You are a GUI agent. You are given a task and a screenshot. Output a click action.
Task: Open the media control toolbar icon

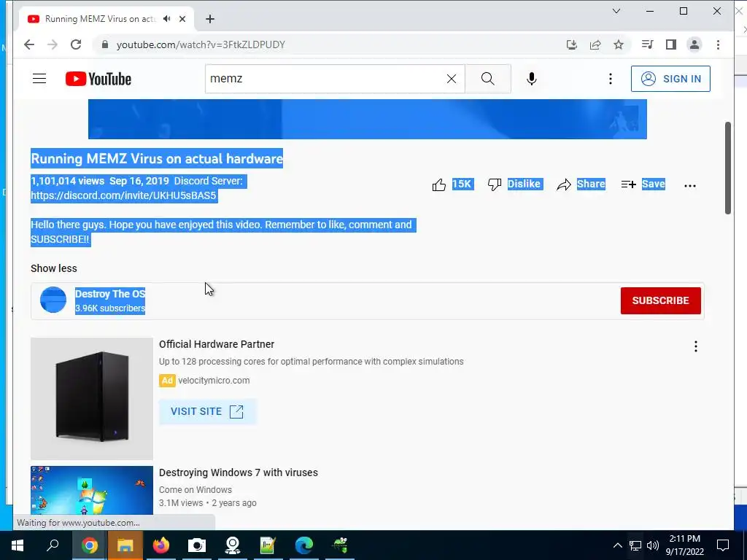(648, 44)
